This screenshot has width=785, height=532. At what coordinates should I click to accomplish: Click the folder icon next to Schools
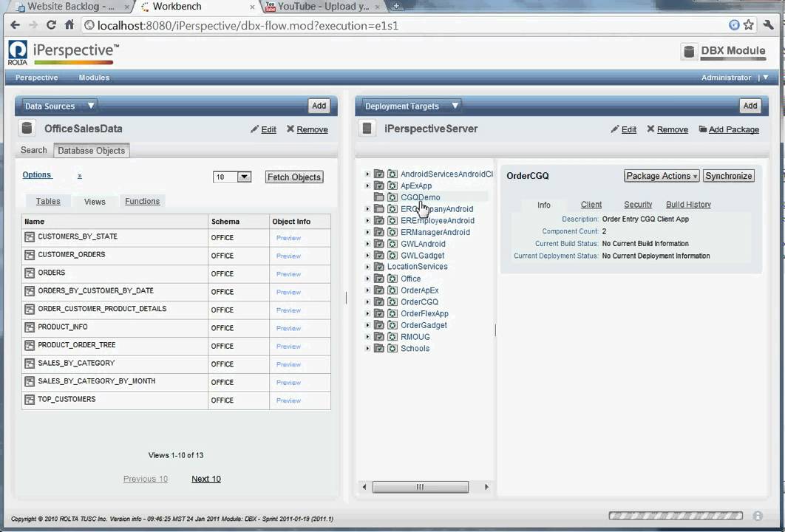[379, 348]
